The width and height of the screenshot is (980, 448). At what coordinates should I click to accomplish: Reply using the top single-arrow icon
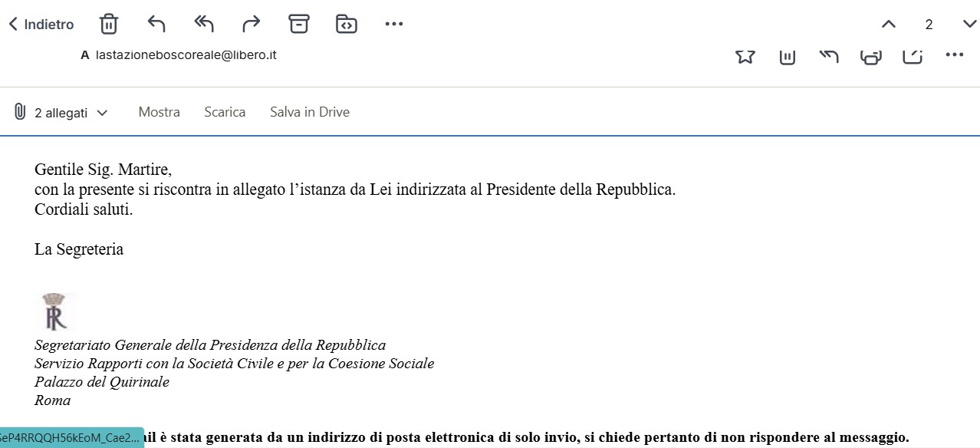coord(156,25)
